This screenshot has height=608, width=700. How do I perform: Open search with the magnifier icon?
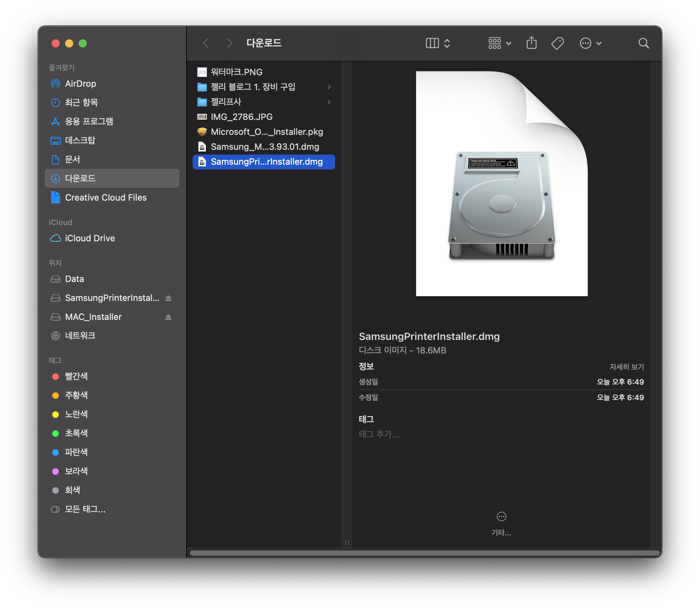click(x=643, y=43)
